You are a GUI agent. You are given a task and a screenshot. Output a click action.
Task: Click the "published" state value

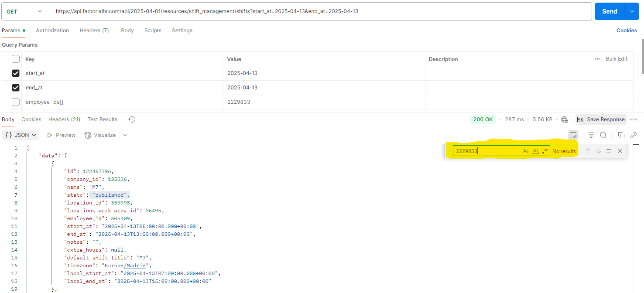coord(110,195)
